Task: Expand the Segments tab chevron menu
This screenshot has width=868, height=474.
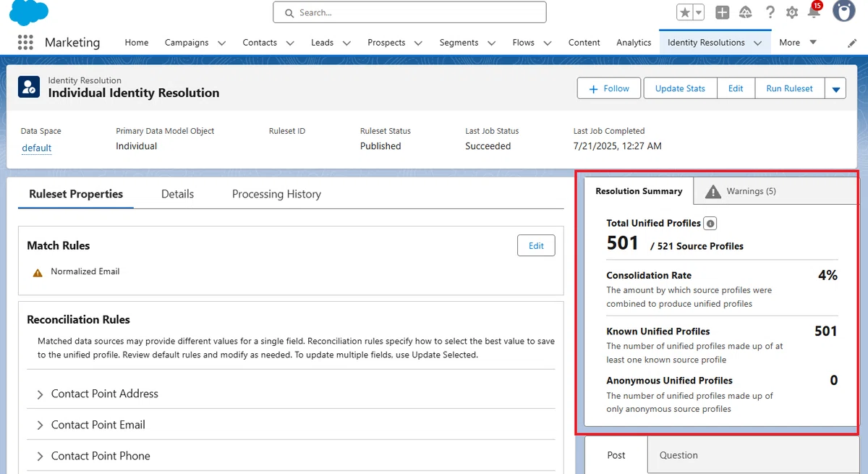Action: (492, 43)
